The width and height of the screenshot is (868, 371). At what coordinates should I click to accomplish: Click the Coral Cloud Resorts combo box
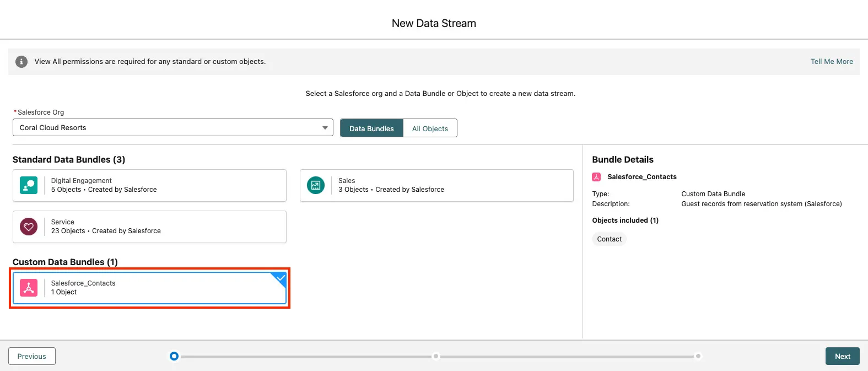click(x=165, y=128)
